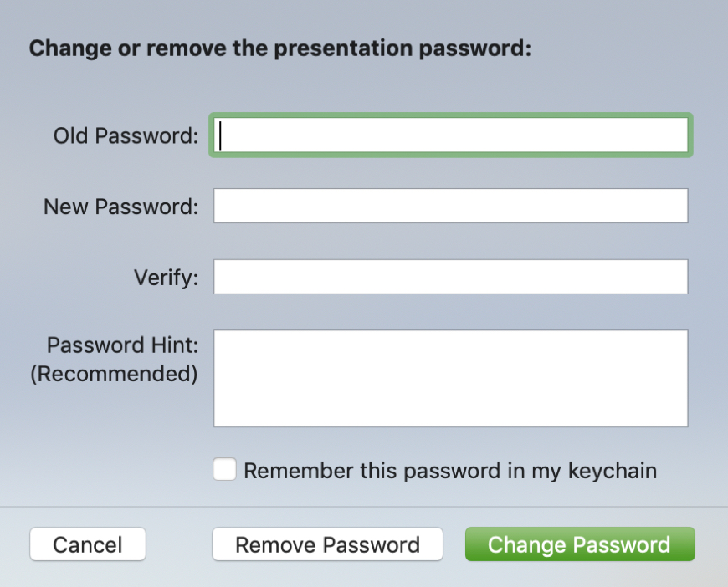Click the dialog heading about presentation password
The image size is (728, 587).
(280, 48)
